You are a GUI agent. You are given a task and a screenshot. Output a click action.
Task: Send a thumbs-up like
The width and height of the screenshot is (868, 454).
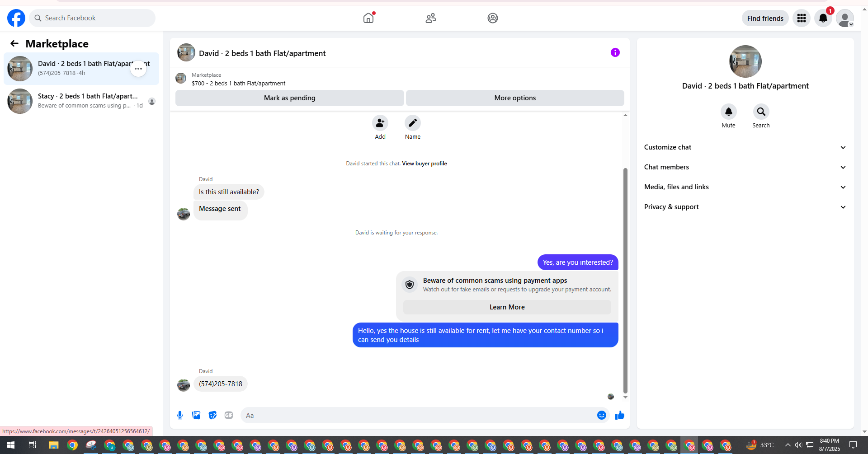point(620,415)
